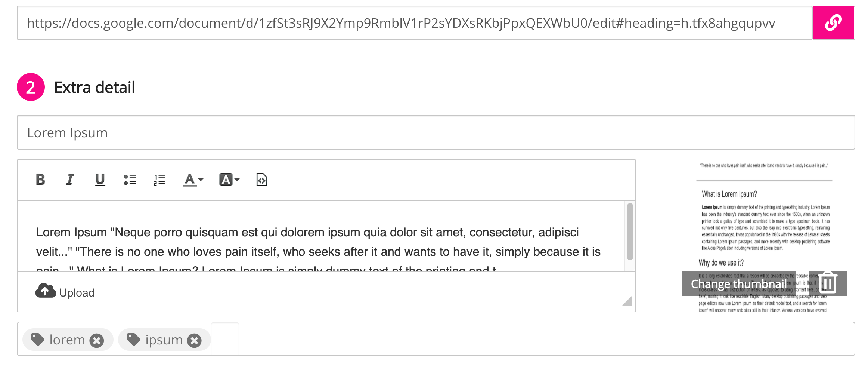Image resolution: width=868 pixels, height=365 pixels.
Task: Remove the lorem tag
Action: [97, 340]
